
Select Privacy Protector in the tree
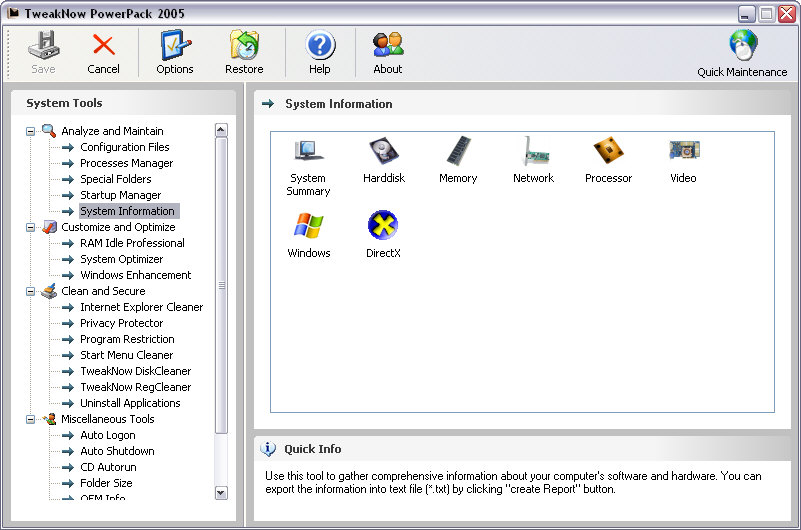(x=122, y=323)
